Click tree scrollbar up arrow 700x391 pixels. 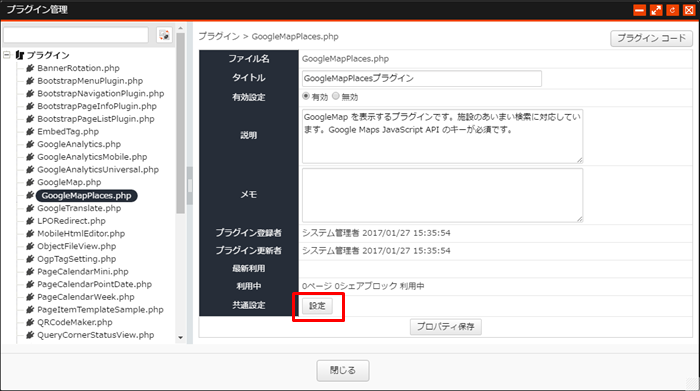tap(180, 28)
